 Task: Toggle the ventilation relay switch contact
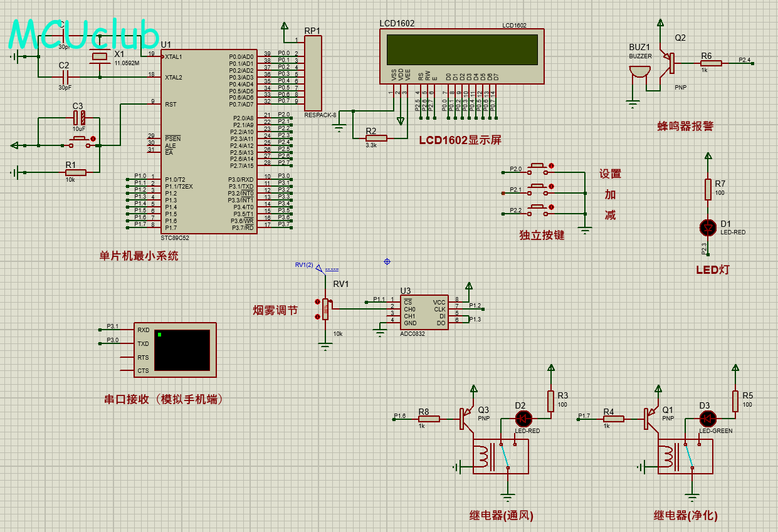point(504,456)
